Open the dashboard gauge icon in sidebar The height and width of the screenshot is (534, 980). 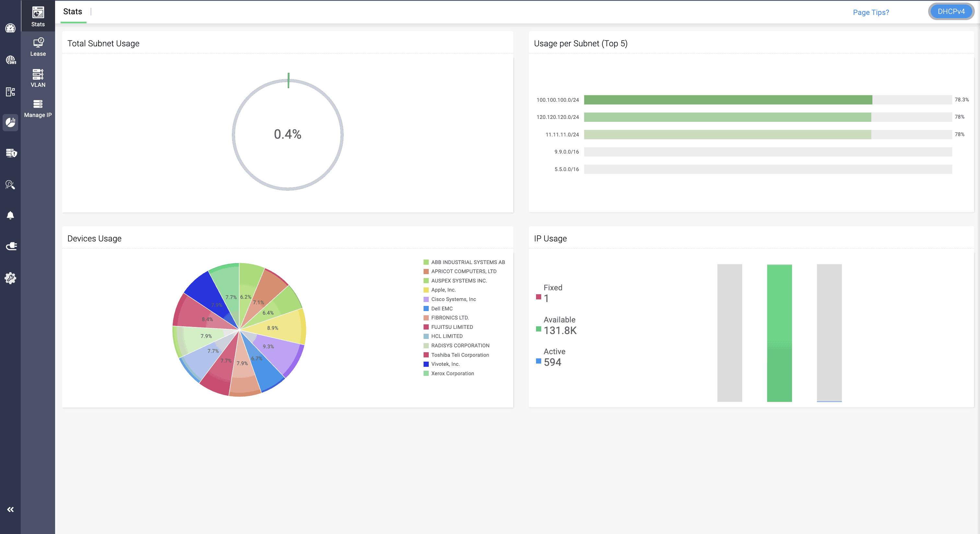point(10,28)
